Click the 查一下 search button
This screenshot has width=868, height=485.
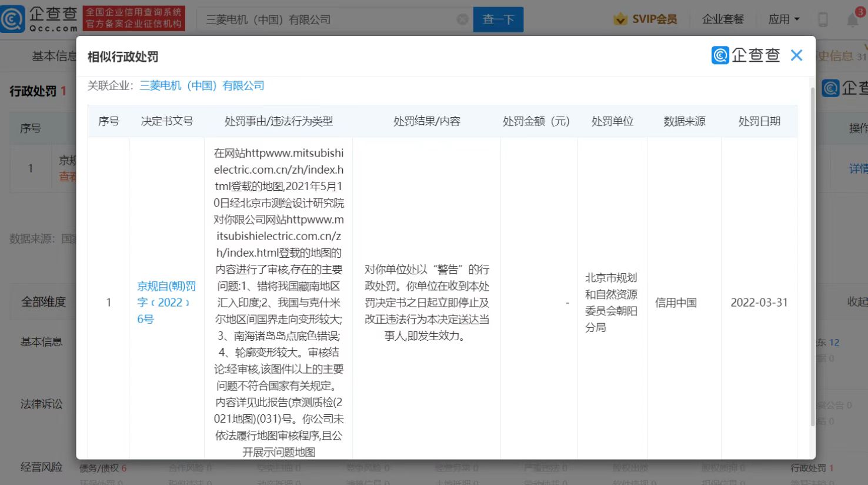point(498,19)
